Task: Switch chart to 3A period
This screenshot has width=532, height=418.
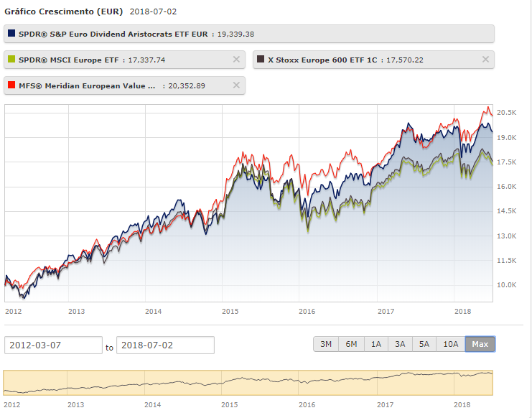Action: (401, 344)
